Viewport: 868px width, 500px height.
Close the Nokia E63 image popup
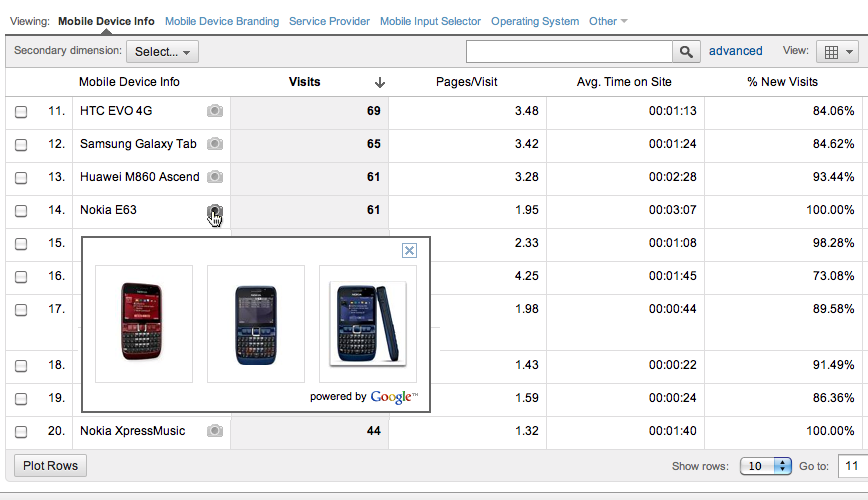[409, 251]
